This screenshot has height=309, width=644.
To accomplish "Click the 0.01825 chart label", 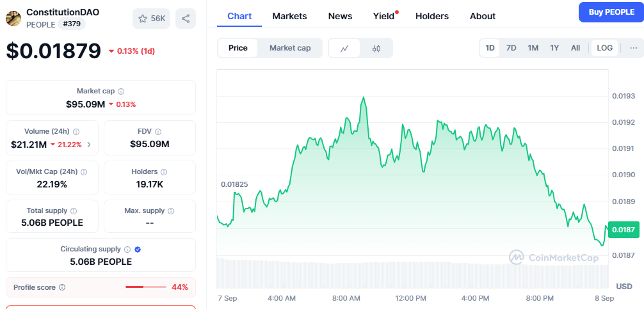I will (234, 184).
